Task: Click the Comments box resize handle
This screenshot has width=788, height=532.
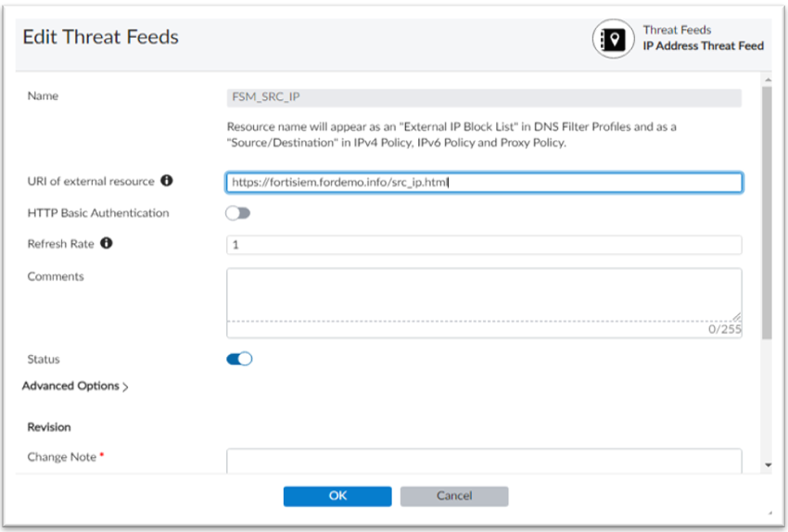Action: click(737, 316)
